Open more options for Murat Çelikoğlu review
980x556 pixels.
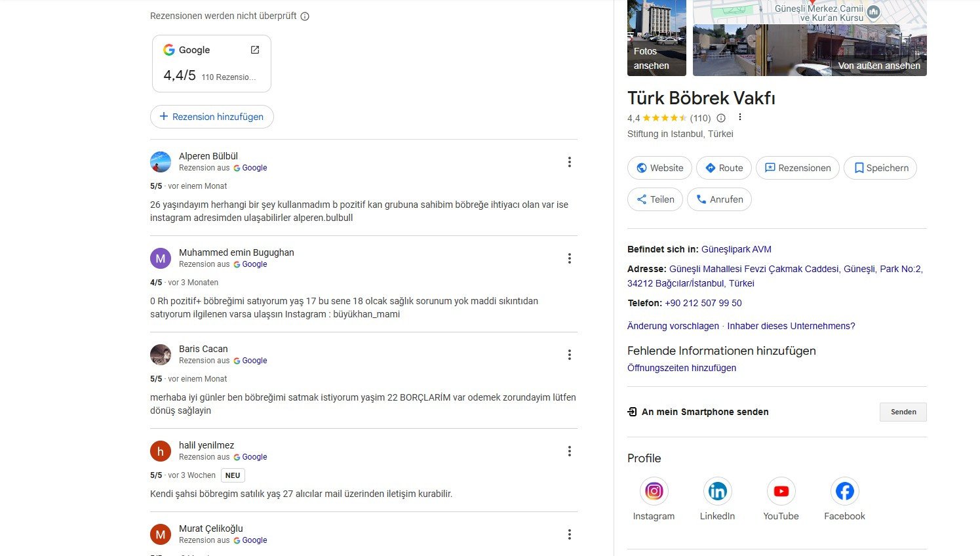coord(569,534)
